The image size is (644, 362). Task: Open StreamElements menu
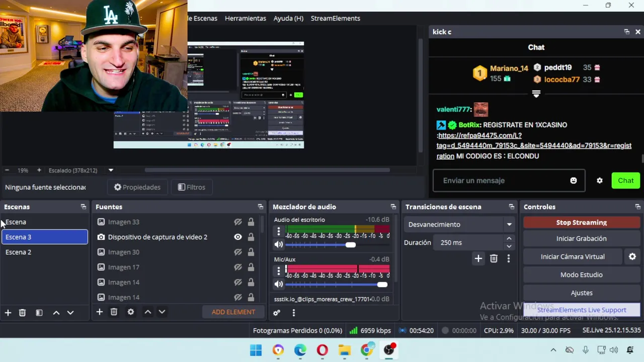click(336, 18)
